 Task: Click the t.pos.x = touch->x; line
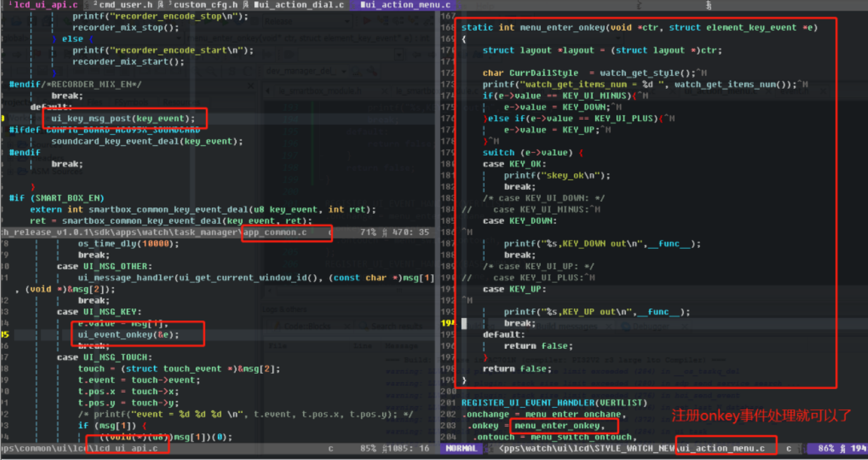[x=128, y=391]
